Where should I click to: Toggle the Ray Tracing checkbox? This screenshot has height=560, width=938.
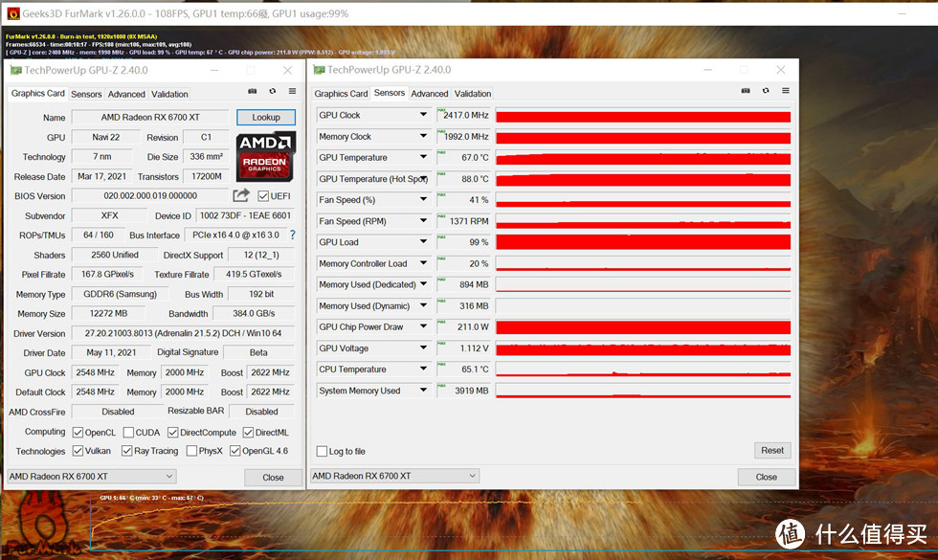126,451
